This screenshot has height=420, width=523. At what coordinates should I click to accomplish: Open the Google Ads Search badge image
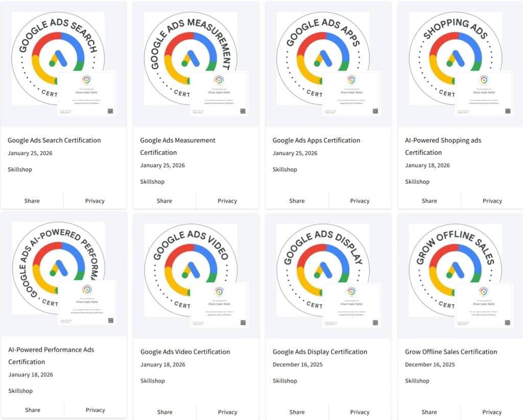58,58
